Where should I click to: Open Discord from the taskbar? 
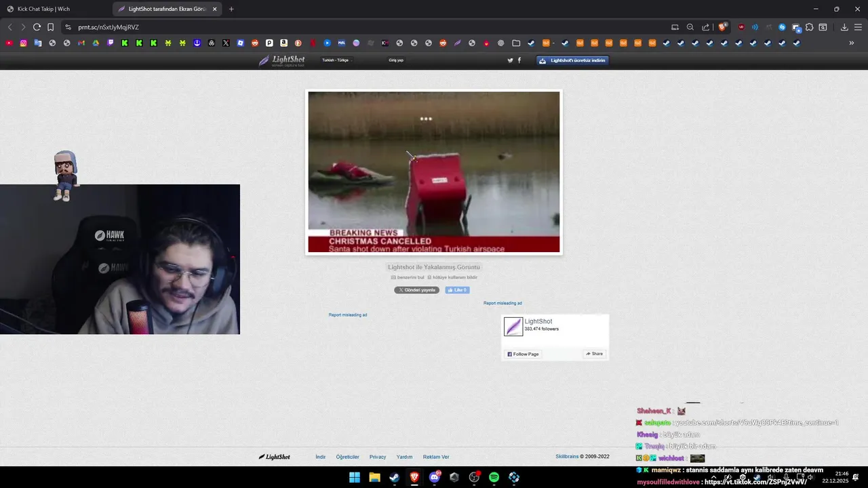click(x=434, y=477)
